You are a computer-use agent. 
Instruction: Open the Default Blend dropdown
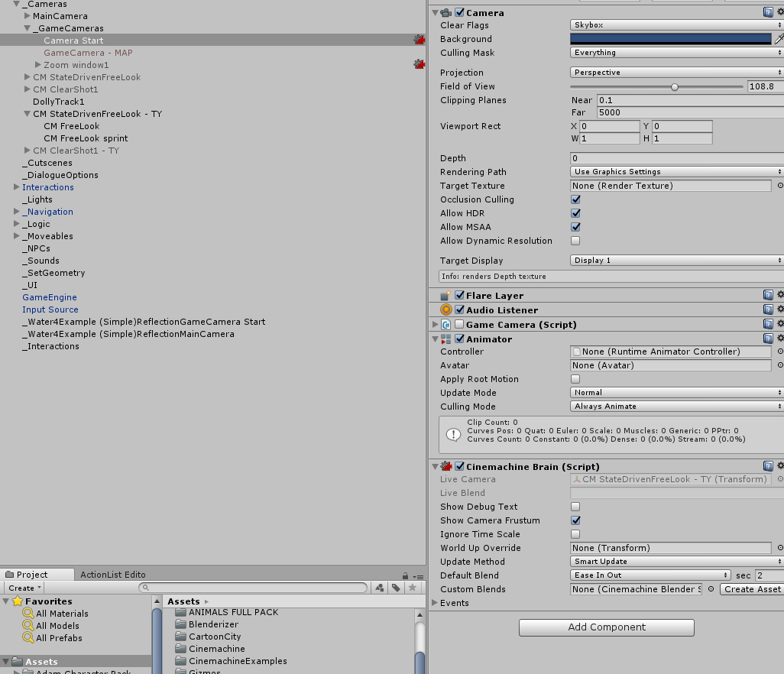pos(650,575)
